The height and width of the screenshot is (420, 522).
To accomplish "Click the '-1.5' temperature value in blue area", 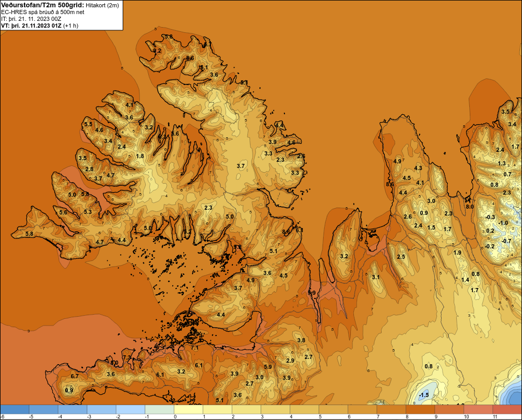I will pyautogui.click(x=424, y=395).
